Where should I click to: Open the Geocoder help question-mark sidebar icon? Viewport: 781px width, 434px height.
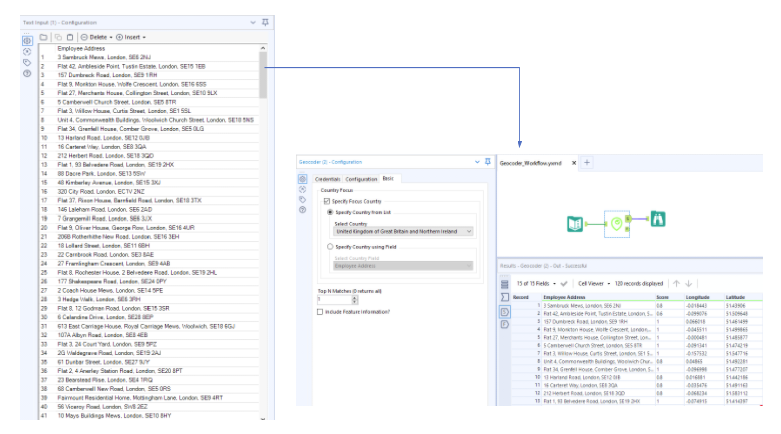pyautogui.click(x=302, y=210)
